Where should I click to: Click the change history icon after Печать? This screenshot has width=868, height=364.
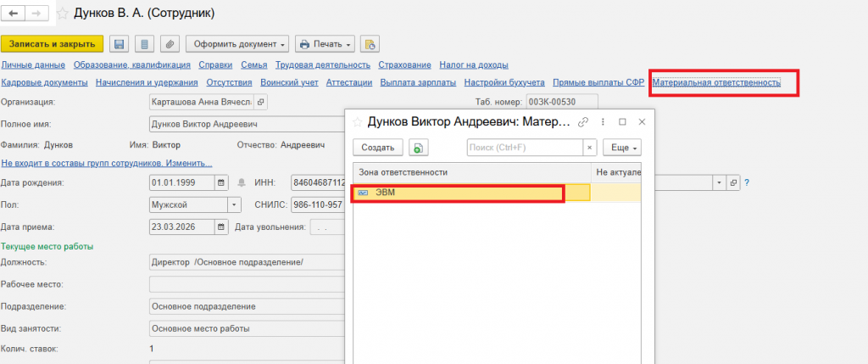pos(370,44)
